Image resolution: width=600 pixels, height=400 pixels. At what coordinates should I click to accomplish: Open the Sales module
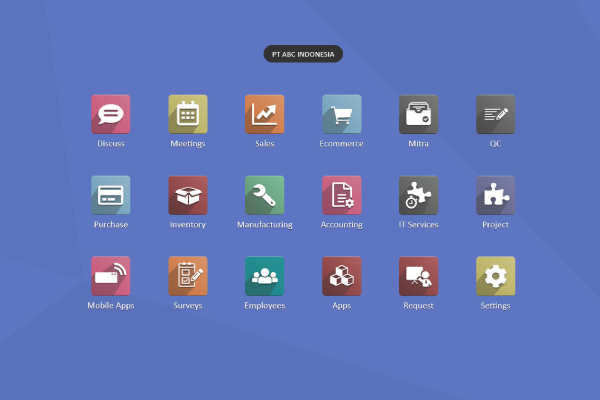[x=265, y=114]
